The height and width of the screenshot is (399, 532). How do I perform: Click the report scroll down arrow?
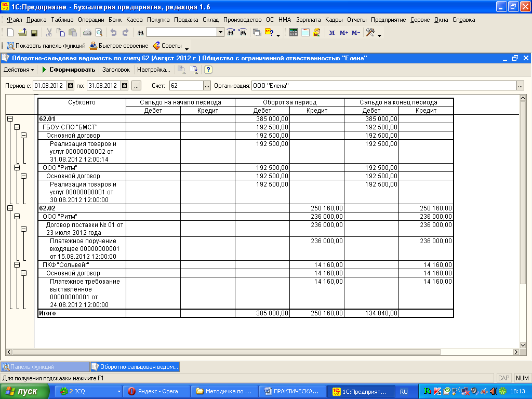click(523, 345)
